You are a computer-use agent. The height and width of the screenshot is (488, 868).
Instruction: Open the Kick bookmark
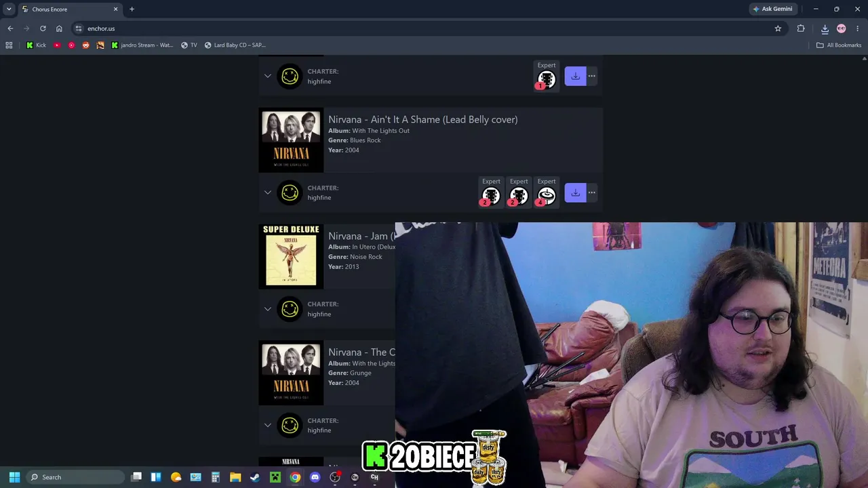(x=37, y=45)
